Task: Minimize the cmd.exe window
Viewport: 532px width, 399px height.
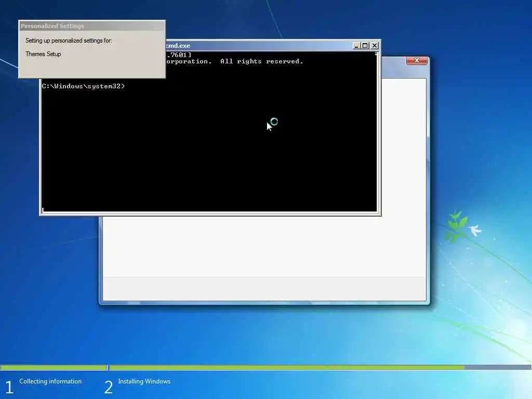Action: [356, 46]
